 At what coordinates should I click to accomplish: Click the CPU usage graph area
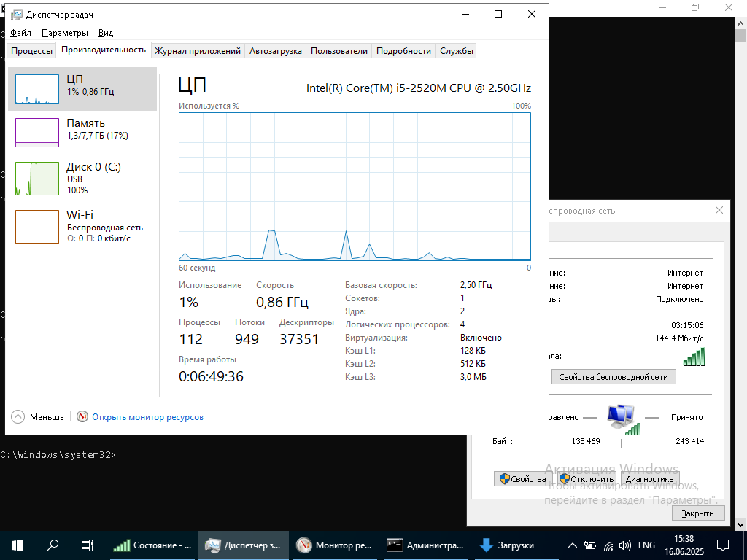click(355, 187)
